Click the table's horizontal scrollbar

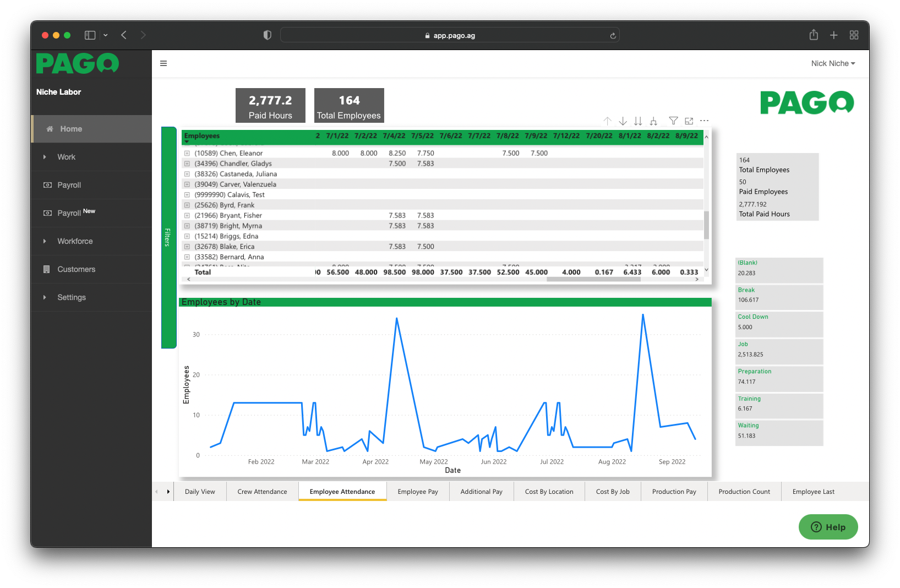click(593, 279)
